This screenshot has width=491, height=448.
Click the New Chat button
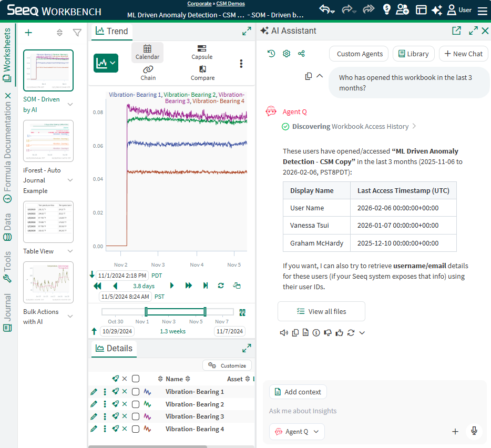(x=463, y=54)
